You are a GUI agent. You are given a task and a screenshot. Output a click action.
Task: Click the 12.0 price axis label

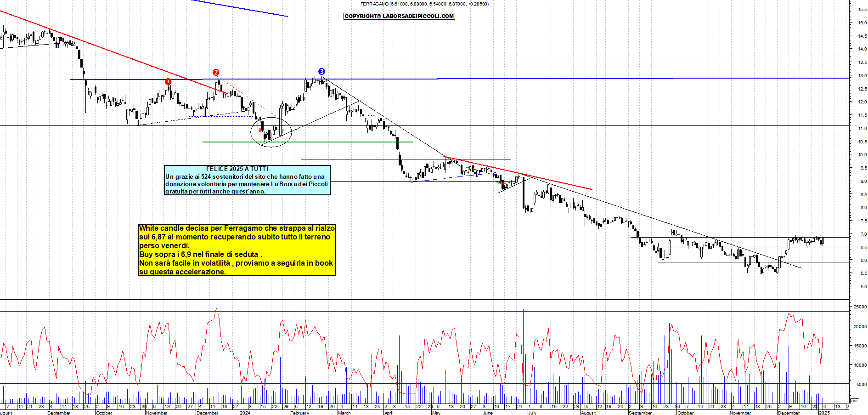(862, 102)
